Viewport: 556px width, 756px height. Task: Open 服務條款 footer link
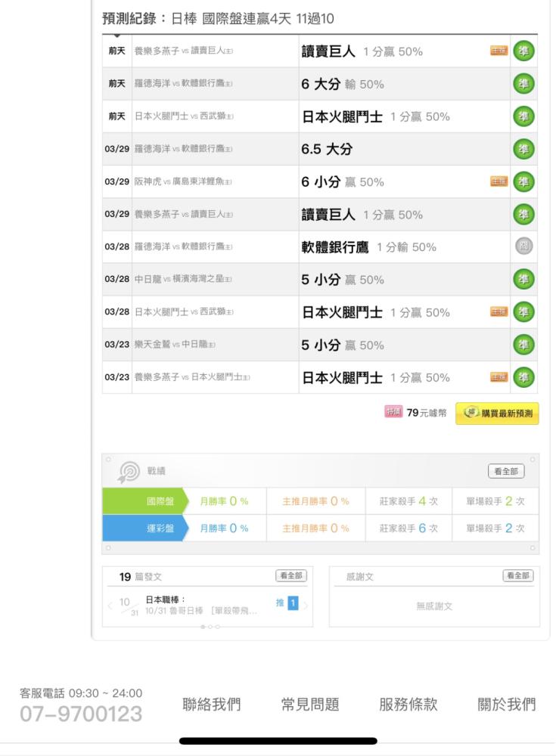tap(408, 705)
